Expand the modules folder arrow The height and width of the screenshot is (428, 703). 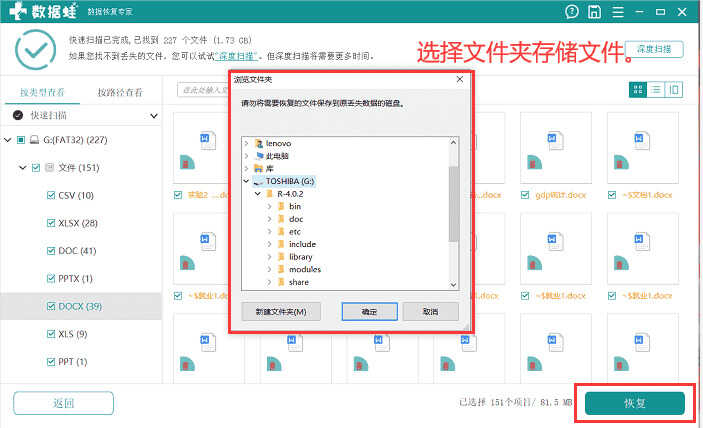pos(269,269)
